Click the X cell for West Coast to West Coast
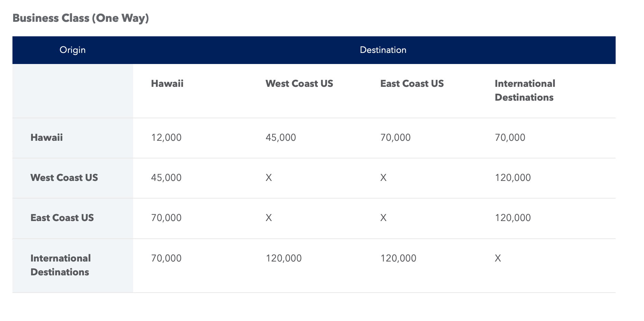This screenshot has width=644, height=321. 269,177
